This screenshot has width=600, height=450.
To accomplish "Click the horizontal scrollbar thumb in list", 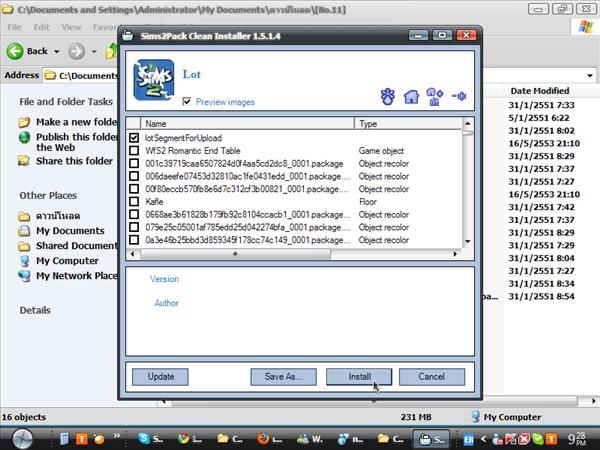I will [235, 254].
